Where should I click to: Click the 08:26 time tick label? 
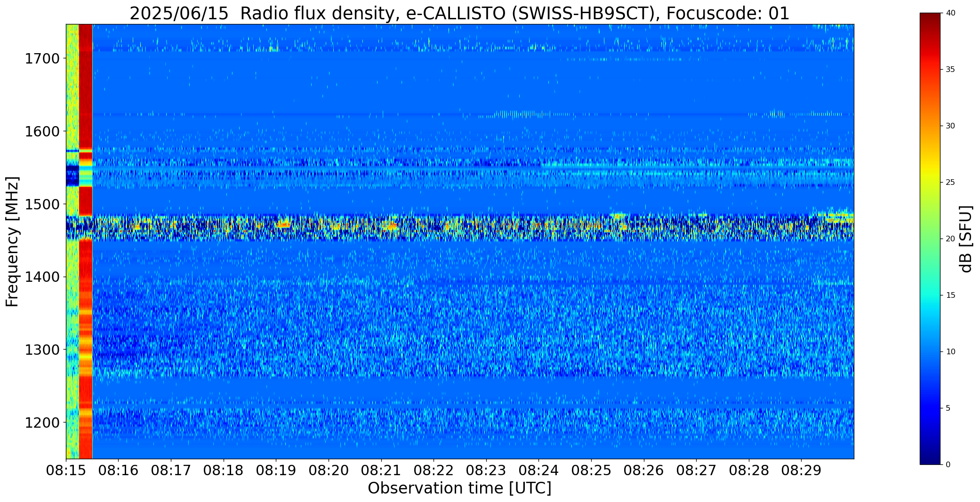[x=644, y=470]
